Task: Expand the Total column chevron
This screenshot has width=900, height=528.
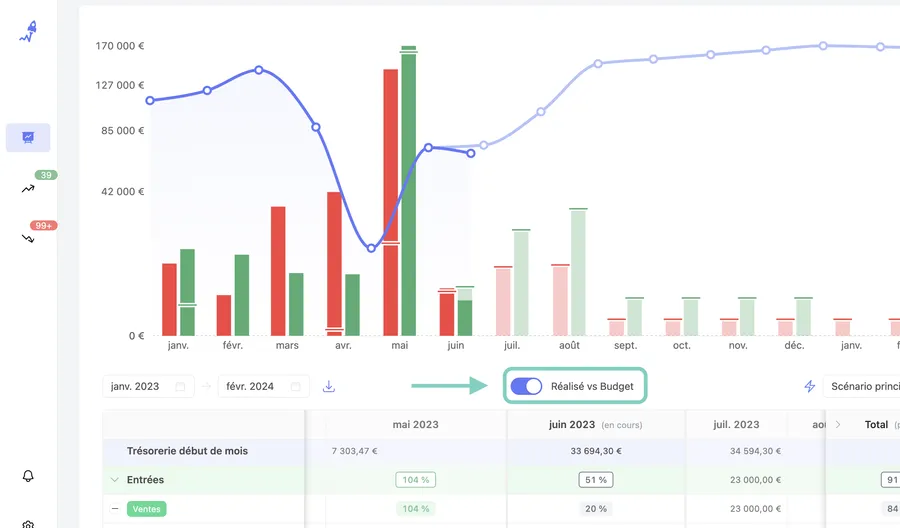Action: pyautogui.click(x=838, y=424)
